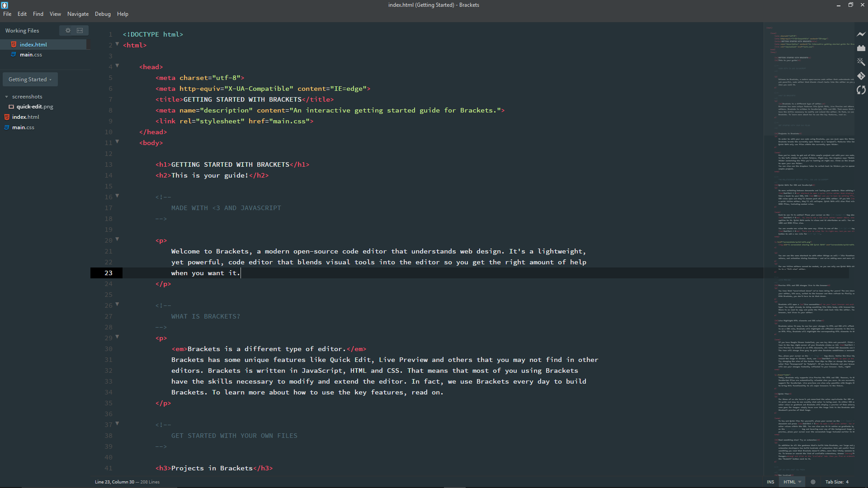868x488 pixels.
Task: Click the linting status circle indicator
Action: 813,482
